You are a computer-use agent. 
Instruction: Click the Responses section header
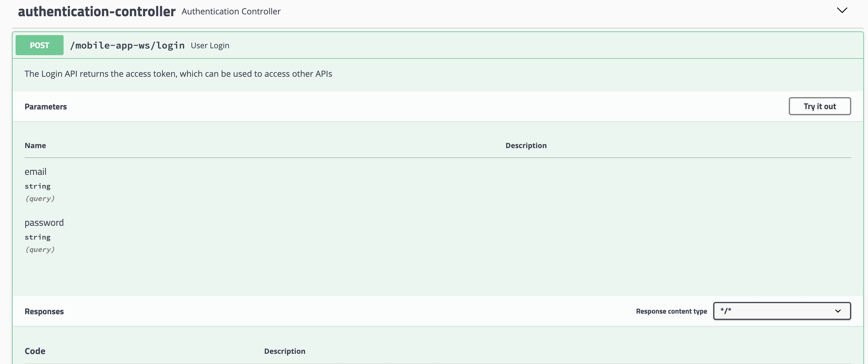click(44, 312)
